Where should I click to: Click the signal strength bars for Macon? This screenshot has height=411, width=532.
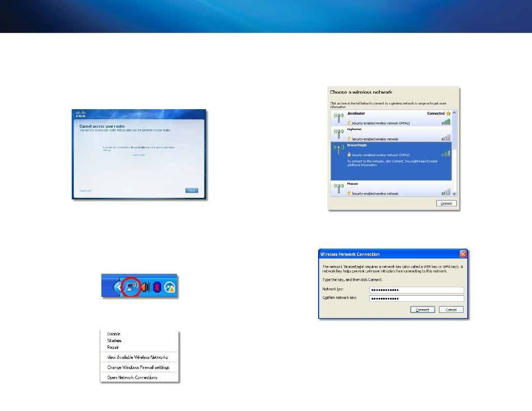[x=446, y=193]
